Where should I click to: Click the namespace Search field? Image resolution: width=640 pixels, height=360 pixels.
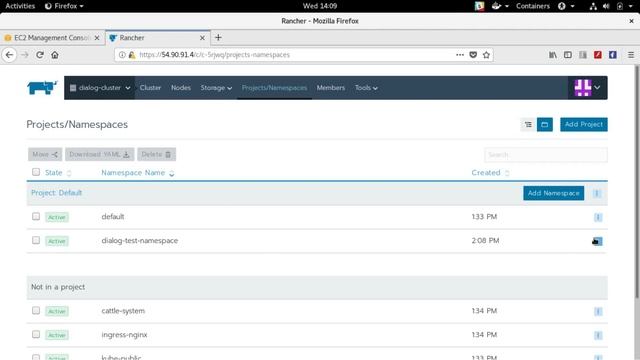click(x=546, y=155)
